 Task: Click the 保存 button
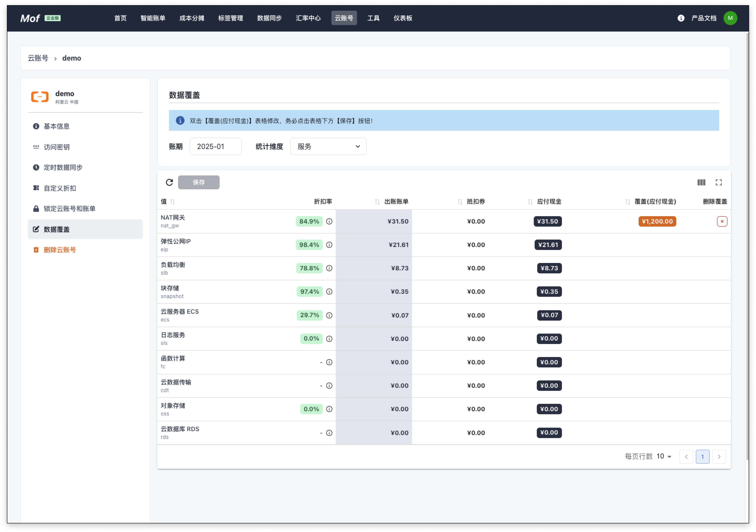click(x=198, y=182)
